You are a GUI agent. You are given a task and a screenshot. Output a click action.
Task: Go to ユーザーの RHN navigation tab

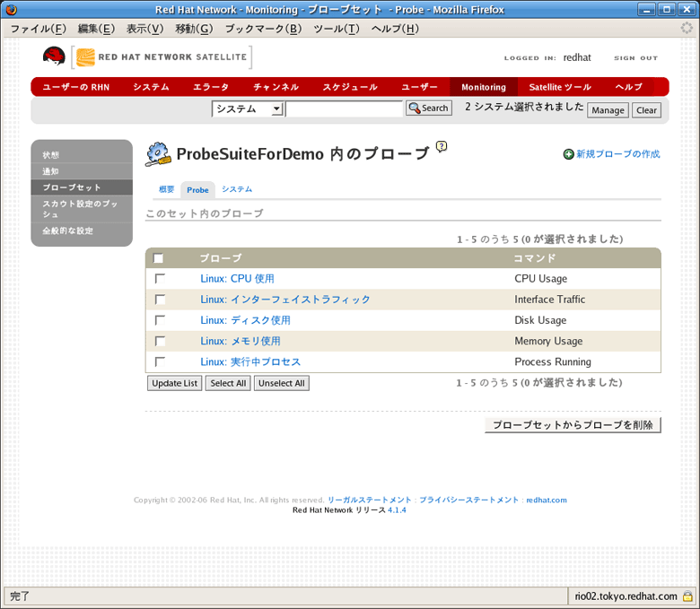click(76, 87)
